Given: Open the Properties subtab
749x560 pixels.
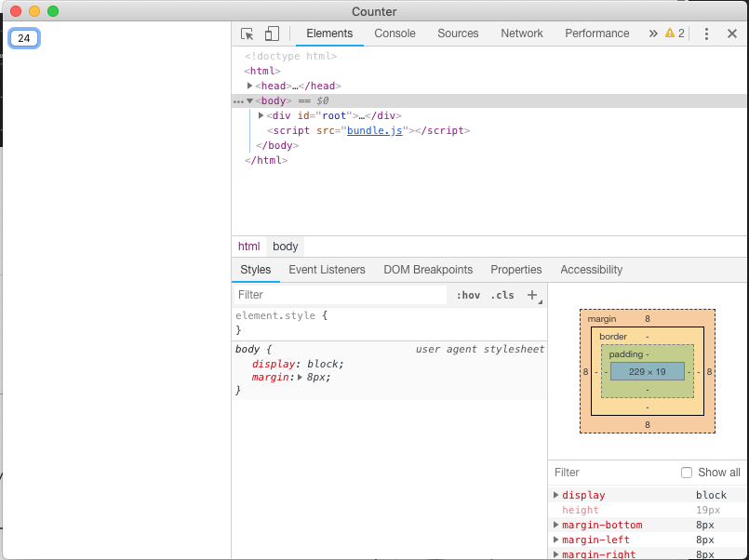Looking at the screenshot, I should (515, 270).
